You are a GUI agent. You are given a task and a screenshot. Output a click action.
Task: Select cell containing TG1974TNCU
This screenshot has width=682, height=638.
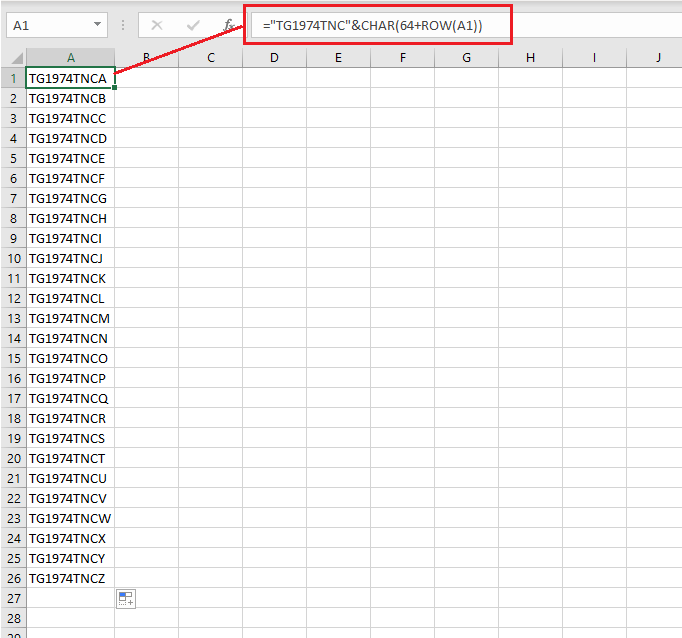pos(70,478)
